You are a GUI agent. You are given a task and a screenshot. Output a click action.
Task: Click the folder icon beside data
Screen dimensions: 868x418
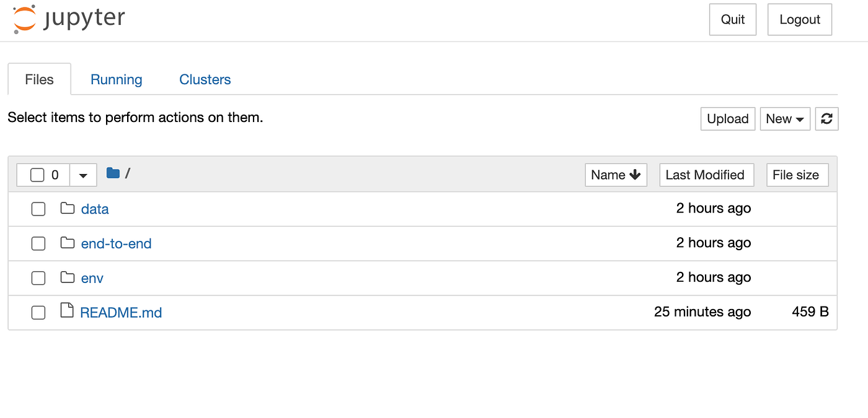pos(67,209)
